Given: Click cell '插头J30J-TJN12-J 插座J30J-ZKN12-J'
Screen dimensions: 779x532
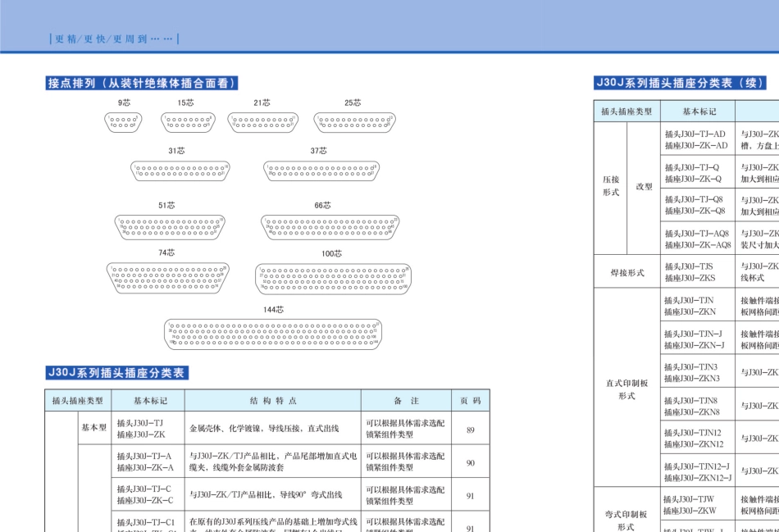Looking at the screenshot, I should coord(698,472).
